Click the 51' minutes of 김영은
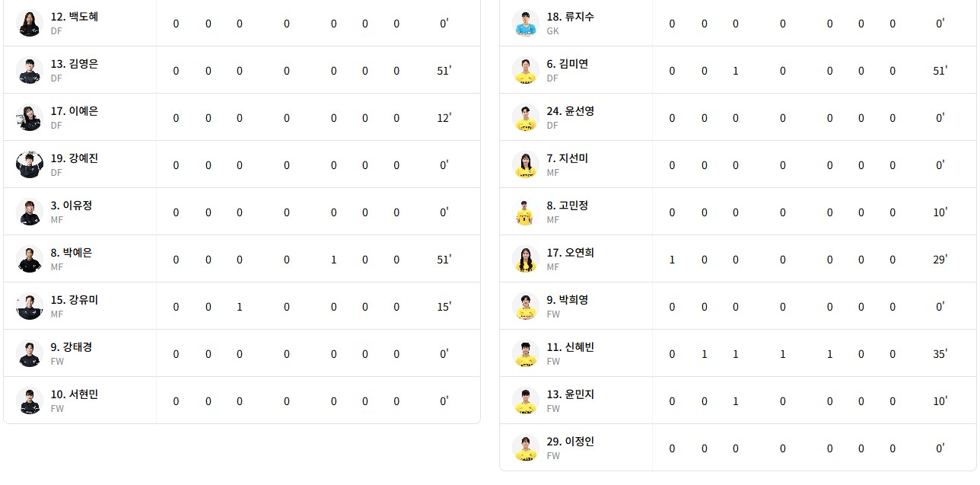 point(444,71)
